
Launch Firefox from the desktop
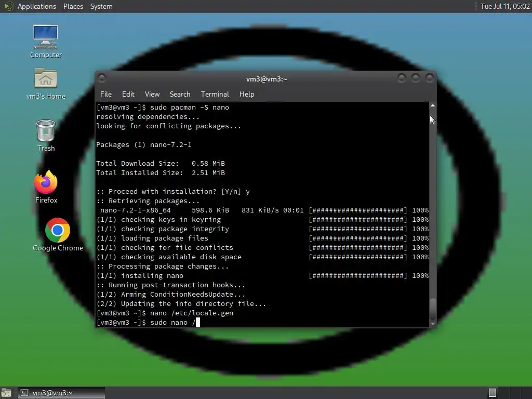click(46, 187)
